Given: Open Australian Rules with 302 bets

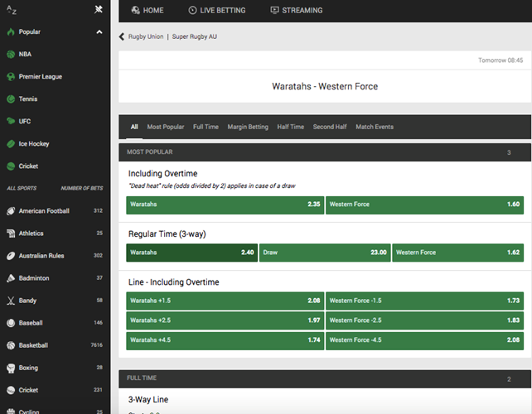Looking at the screenshot, I should (55, 256).
